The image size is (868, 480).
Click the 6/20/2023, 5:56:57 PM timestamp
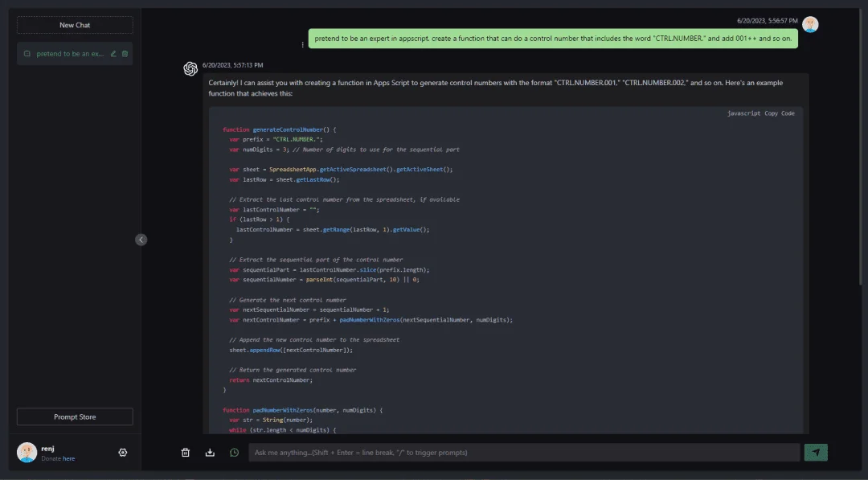coord(768,21)
